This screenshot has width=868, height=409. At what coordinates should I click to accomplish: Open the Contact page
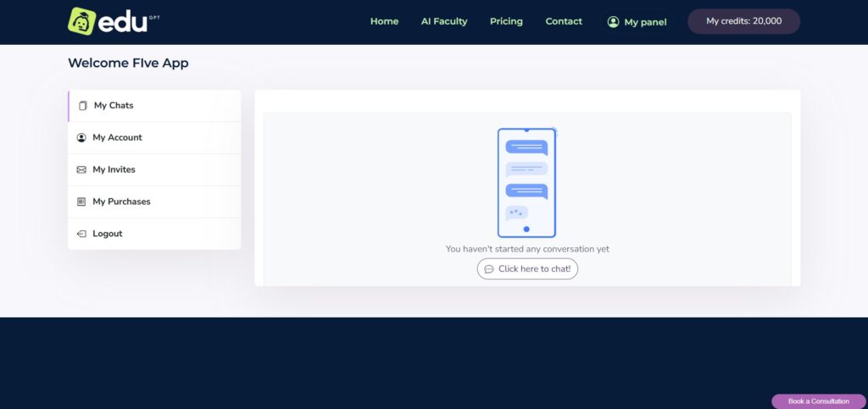coord(564,21)
